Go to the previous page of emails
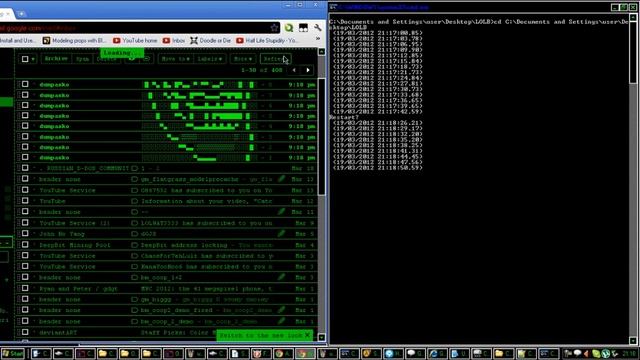This screenshot has height=360, width=640. coord(294,70)
